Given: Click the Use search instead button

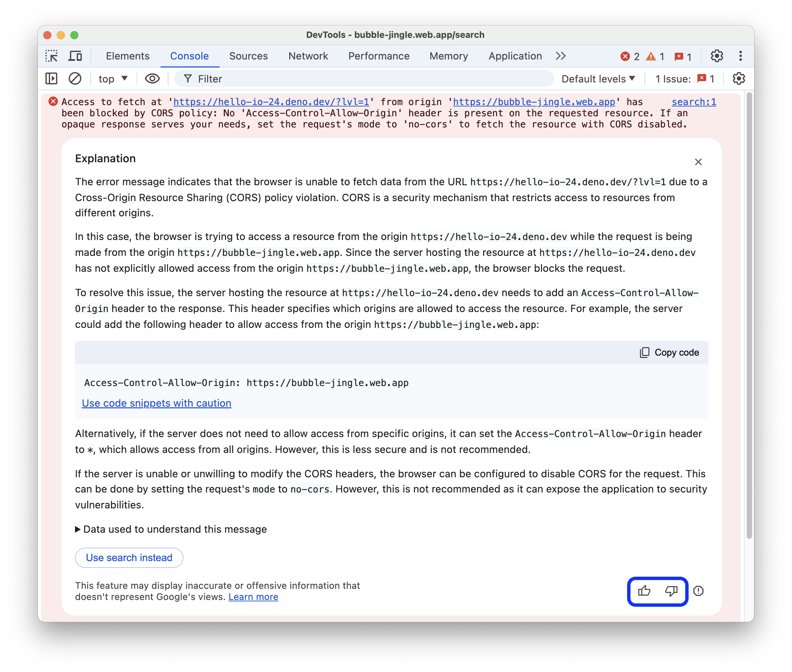Looking at the screenshot, I should tap(128, 557).
